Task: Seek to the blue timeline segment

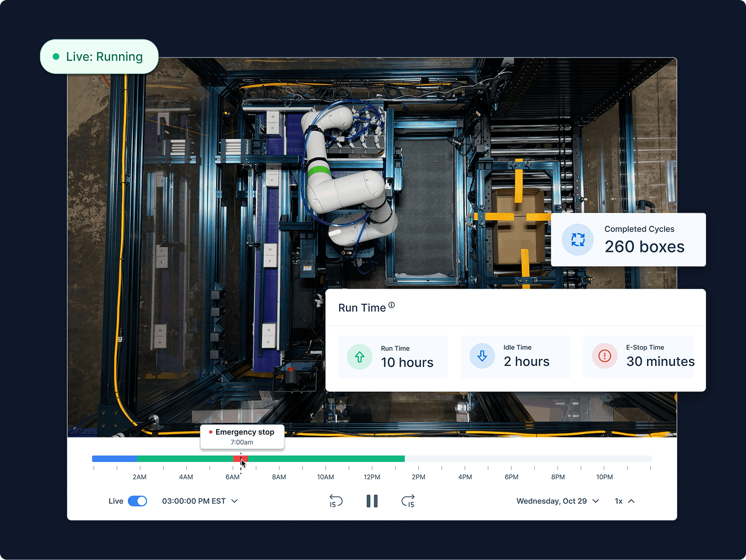Action: pos(115,459)
